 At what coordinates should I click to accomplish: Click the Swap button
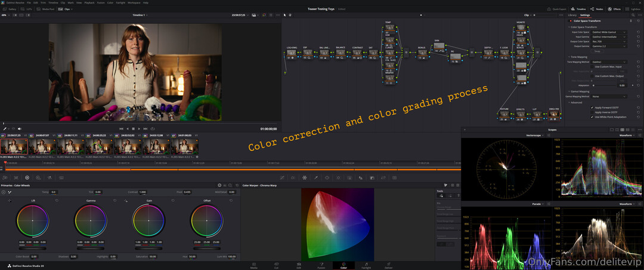point(597,51)
